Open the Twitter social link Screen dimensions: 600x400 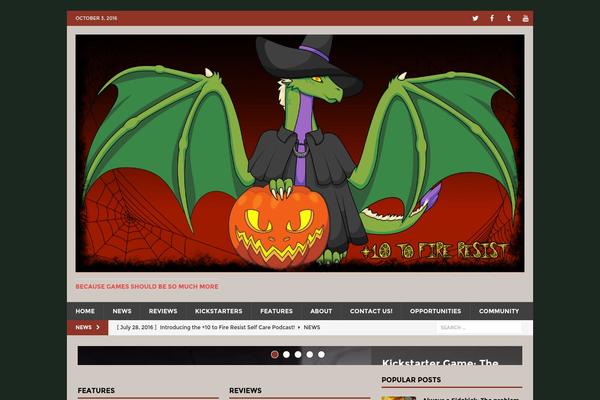pyautogui.click(x=475, y=18)
